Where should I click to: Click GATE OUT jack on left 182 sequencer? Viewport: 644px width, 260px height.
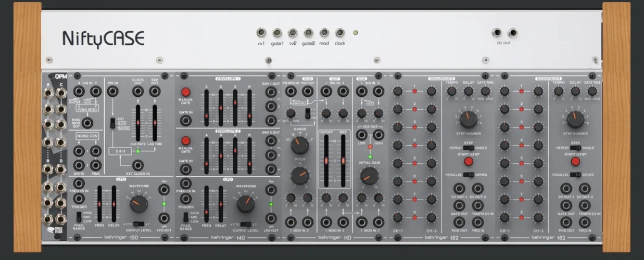459,205
